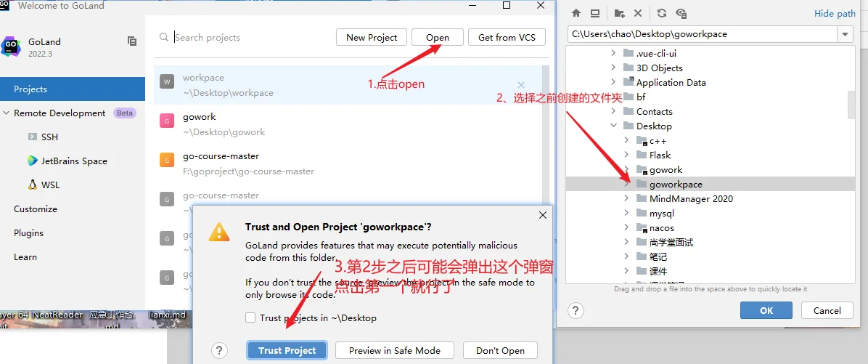The image size is (868, 364).
Task: Confirm folder selection with OK
Action: [x=766, y=310]
